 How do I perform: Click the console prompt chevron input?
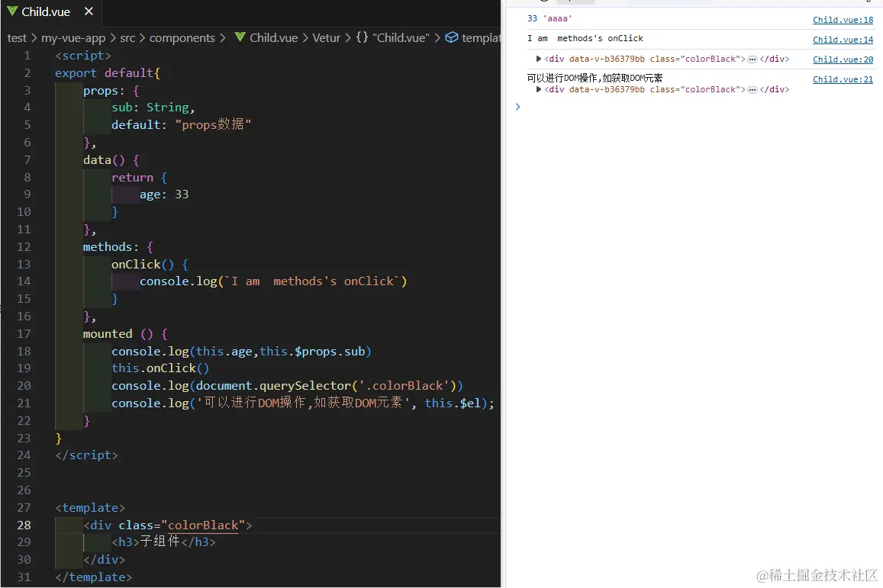(517, 107)
